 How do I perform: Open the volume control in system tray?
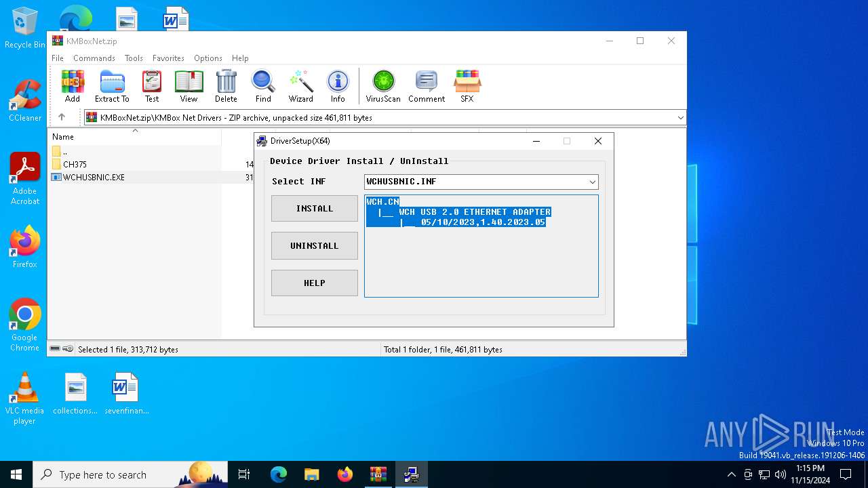point(781,474)
